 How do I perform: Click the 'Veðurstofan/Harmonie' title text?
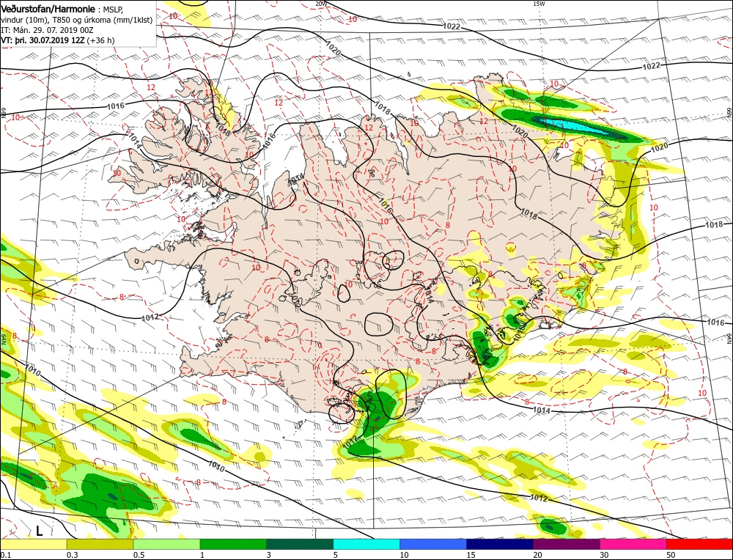coord(49,9)
